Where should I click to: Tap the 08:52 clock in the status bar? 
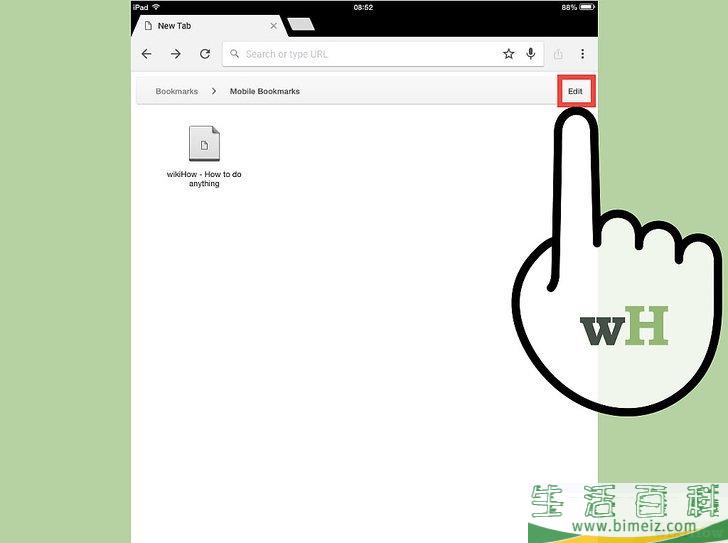tap(363, 7)
